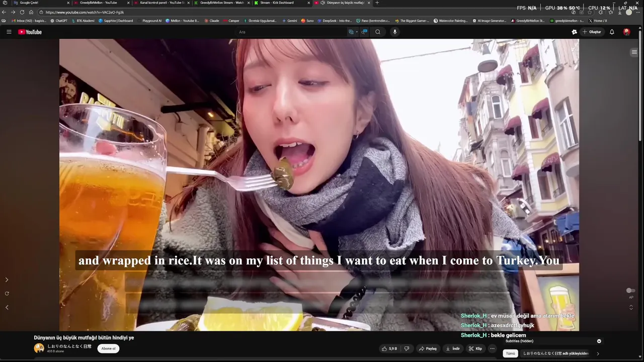Viewport: 644px width, 362px height.
Task: Click the video title Dünyanın üç büyük mutfağı
Action: [x=84, y=338]
